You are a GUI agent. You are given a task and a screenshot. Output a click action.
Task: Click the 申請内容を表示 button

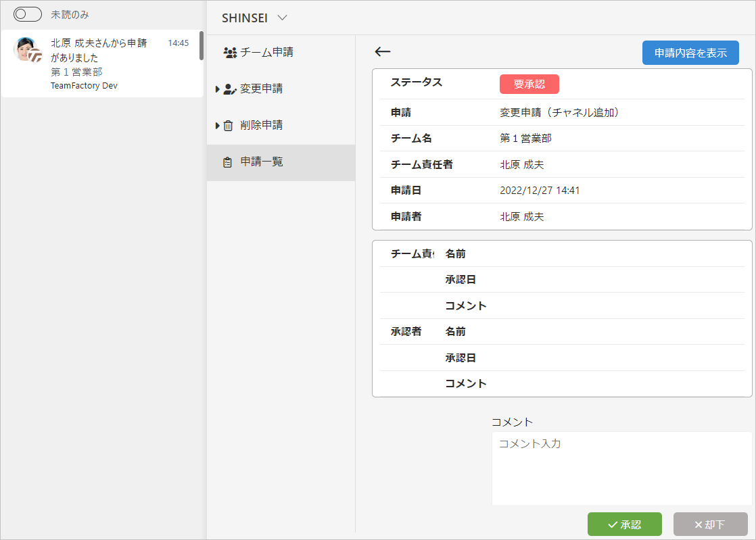[x=690, y=53]
